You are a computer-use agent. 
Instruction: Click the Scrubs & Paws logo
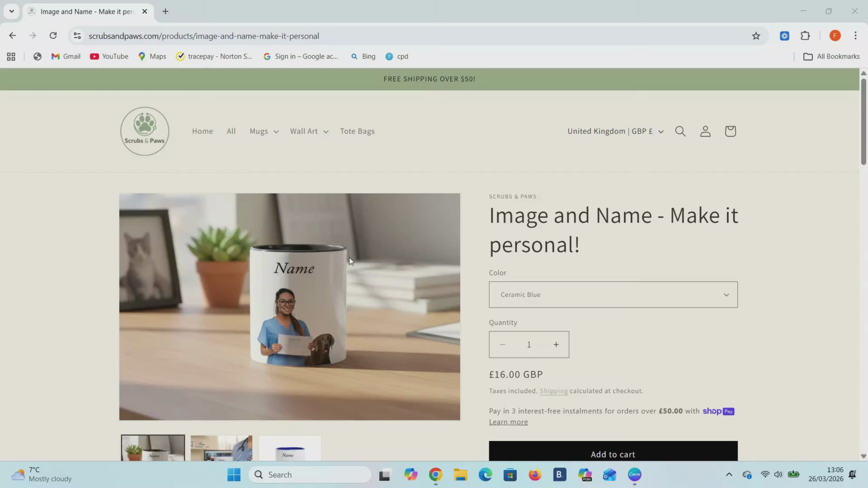[145, 131]
